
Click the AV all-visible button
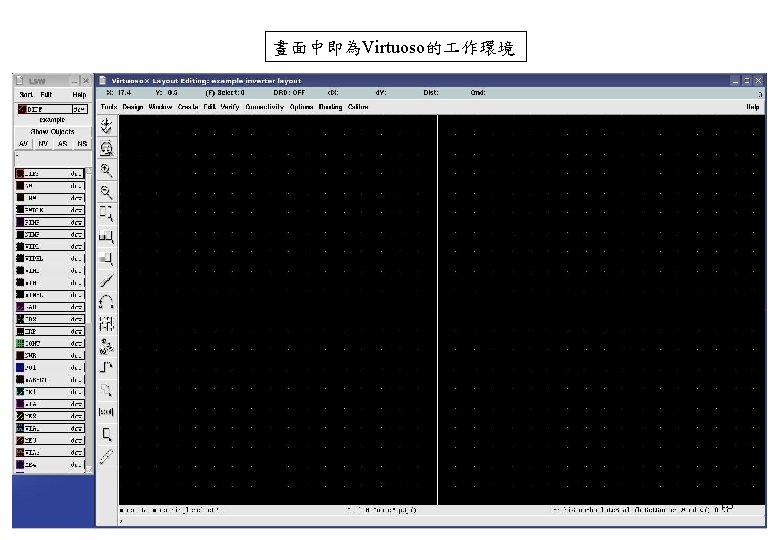[23, 144]
